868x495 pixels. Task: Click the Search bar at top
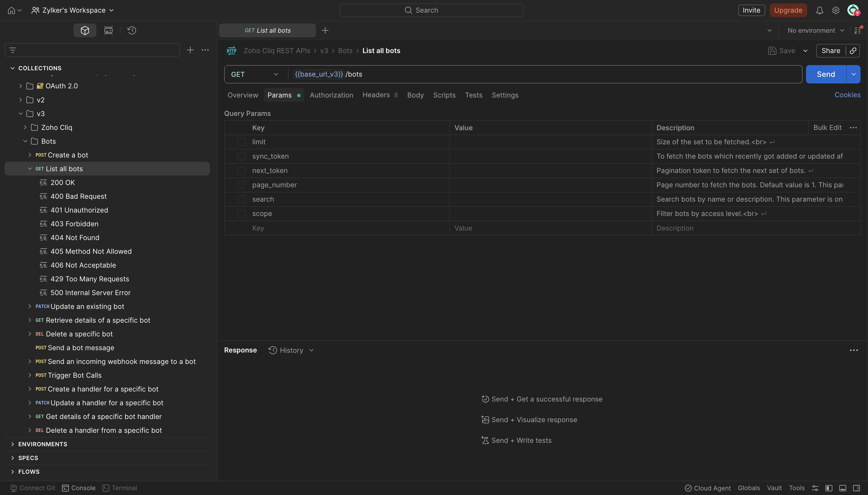coord(431,10)
